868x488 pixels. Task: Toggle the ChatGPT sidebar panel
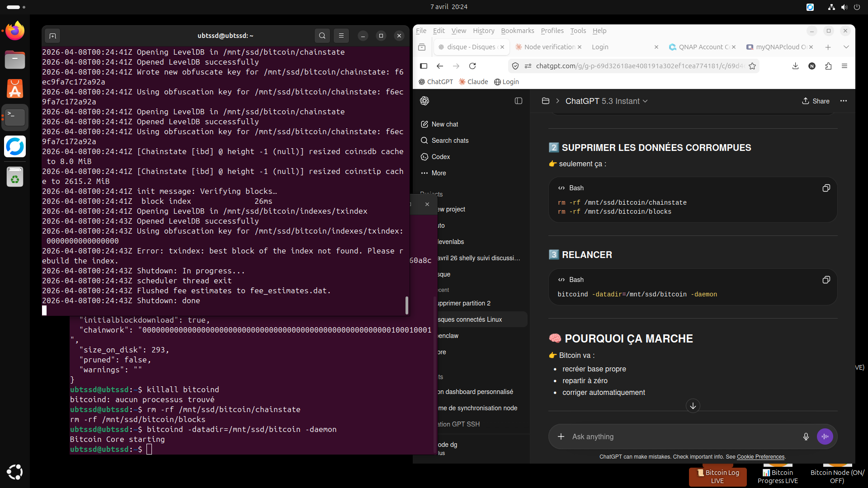[519, 101]
